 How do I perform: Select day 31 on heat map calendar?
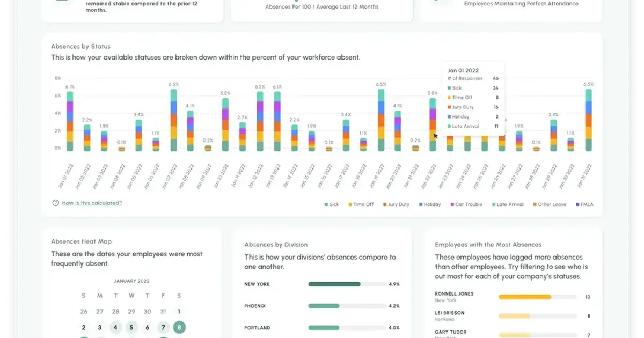click(x=163, y=311)
